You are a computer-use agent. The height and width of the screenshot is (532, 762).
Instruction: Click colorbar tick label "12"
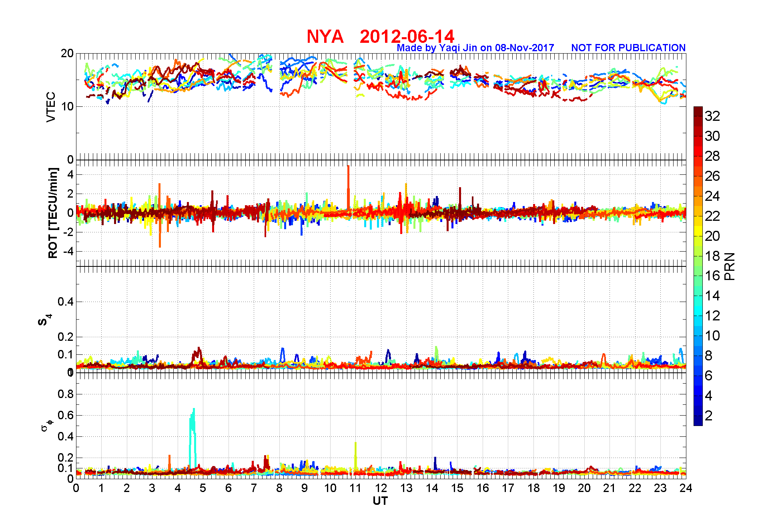coord(712,316)
